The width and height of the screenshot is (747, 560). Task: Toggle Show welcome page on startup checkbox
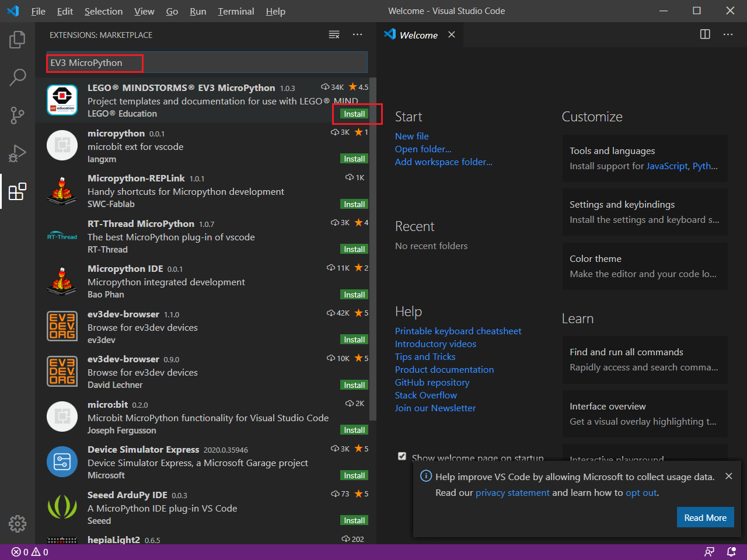pyautogui.click(x=402, y=456)
